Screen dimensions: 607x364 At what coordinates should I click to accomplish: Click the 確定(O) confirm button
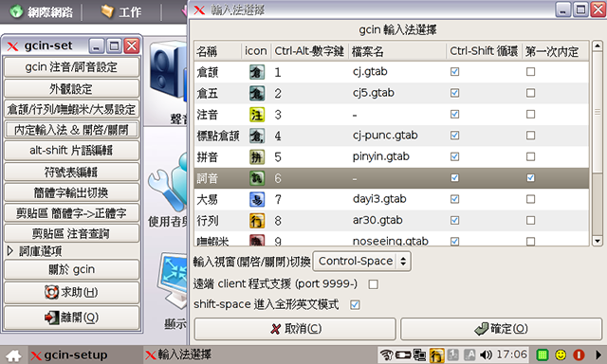coord(502,329)
